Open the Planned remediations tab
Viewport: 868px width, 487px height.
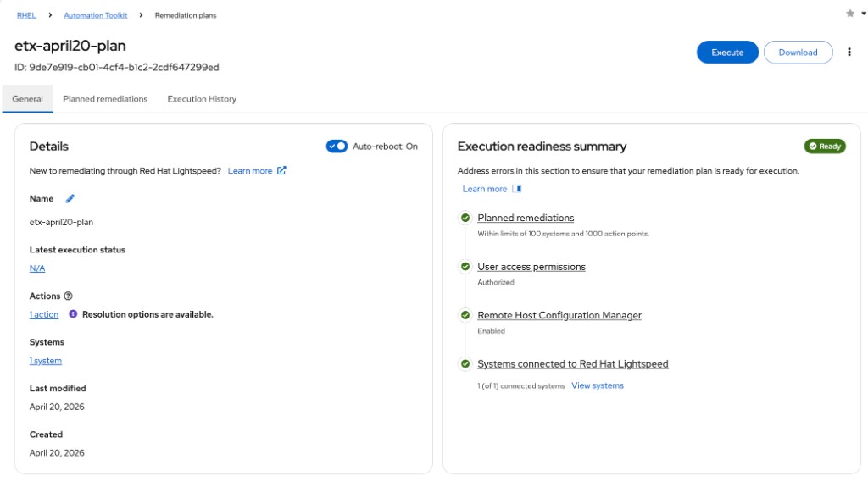[x=105, y=99]
